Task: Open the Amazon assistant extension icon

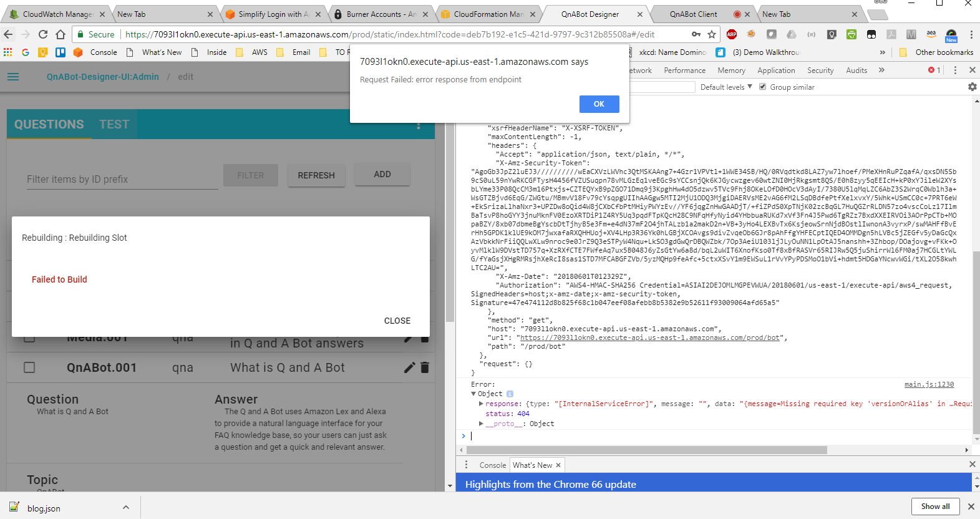Action: [x=931, y=34]
